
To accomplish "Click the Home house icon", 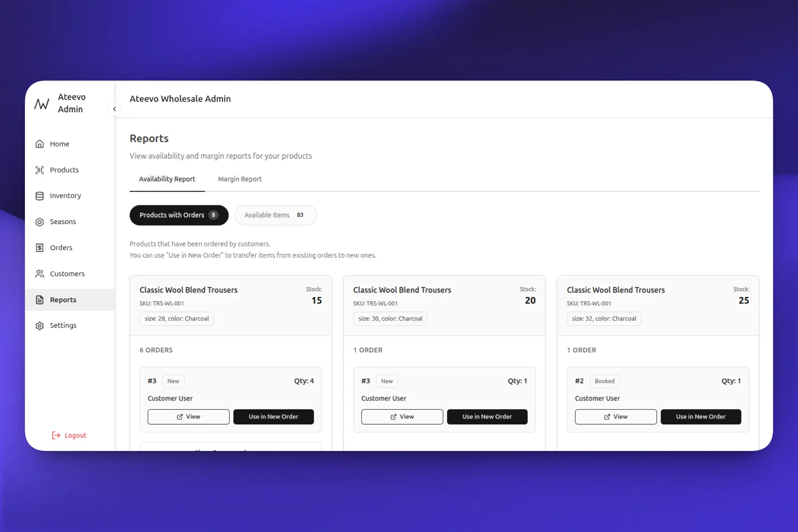I will (39, 144).
